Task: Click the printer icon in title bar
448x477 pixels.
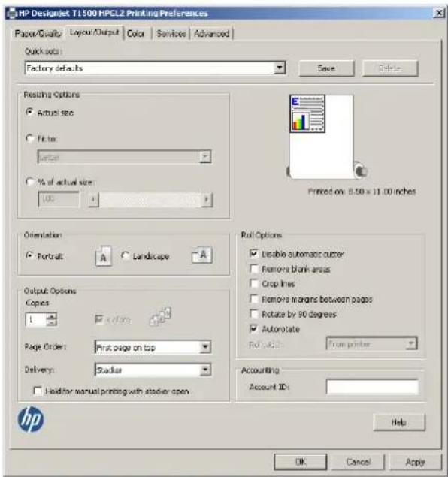Action: click(11, 13)
